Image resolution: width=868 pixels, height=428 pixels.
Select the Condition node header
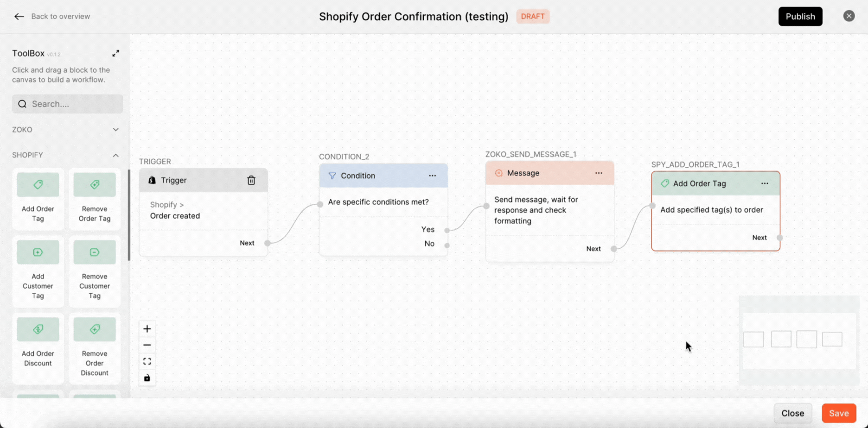pos(383,176)
